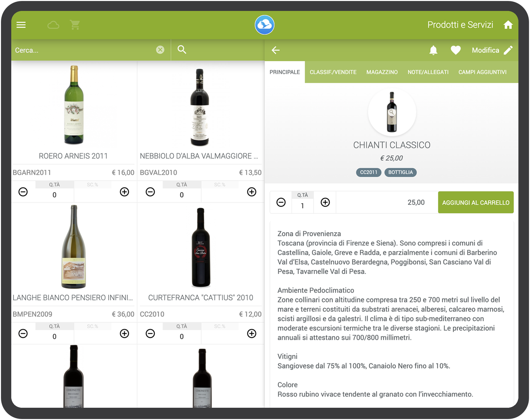Select ROERO ARNEIS 2011 title

[73, 156]
